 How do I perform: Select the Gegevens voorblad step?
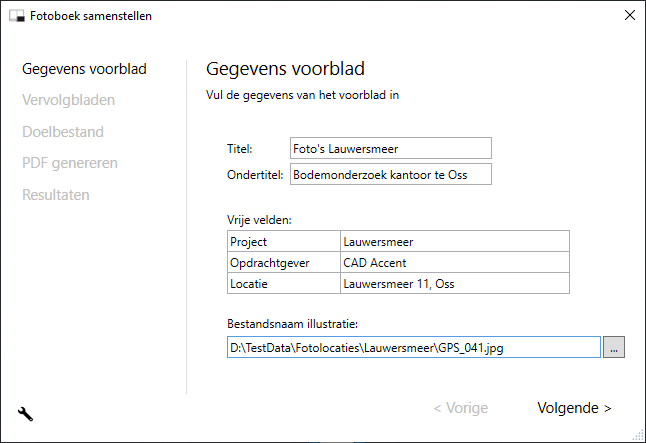pos(84,69)
